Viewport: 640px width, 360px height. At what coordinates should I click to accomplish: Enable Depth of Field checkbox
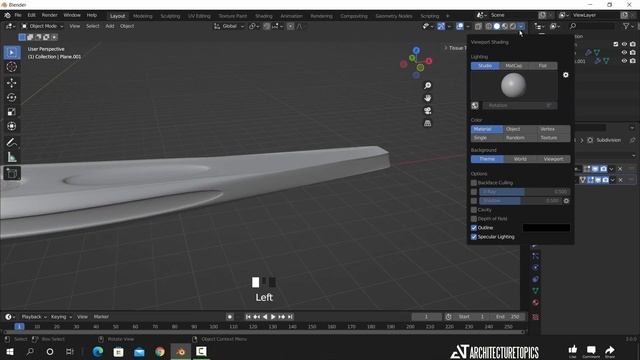coord(474,219)
